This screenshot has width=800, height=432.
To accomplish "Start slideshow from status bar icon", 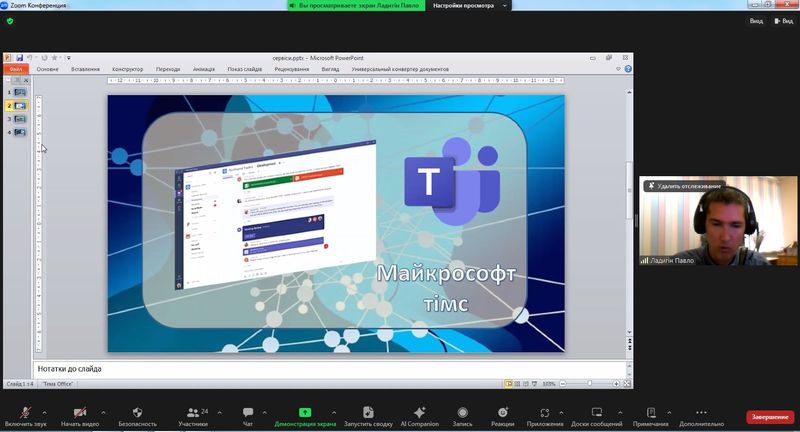I will 534,384.
